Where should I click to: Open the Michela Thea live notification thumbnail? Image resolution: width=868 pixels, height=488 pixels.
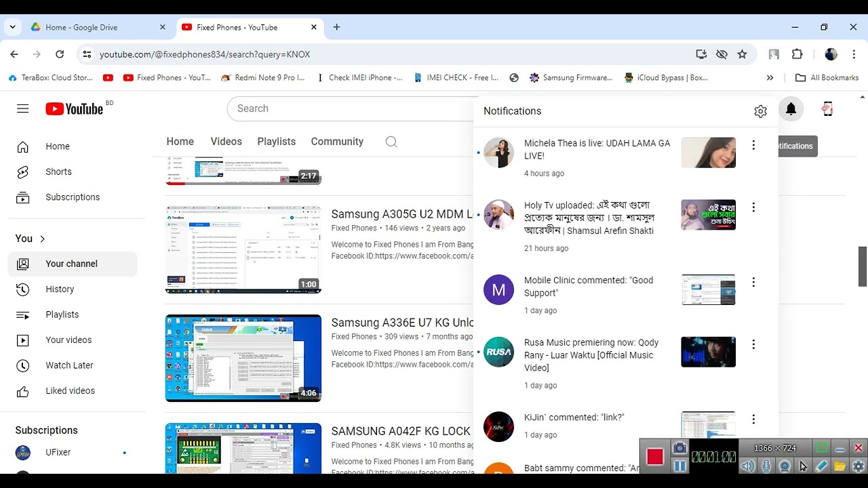tap(709, 152)
